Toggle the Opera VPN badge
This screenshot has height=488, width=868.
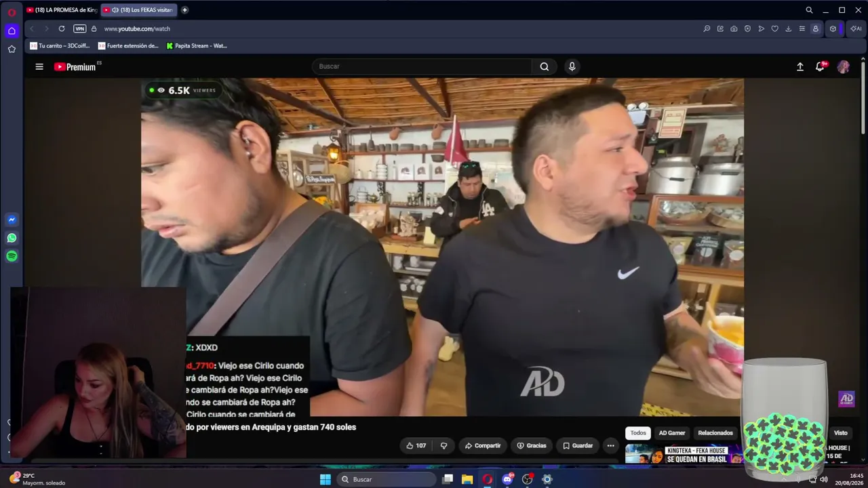(79, 28)
